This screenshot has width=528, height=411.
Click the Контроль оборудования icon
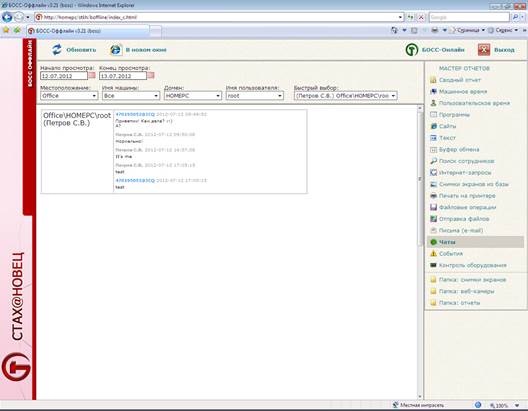pos(433,265)
